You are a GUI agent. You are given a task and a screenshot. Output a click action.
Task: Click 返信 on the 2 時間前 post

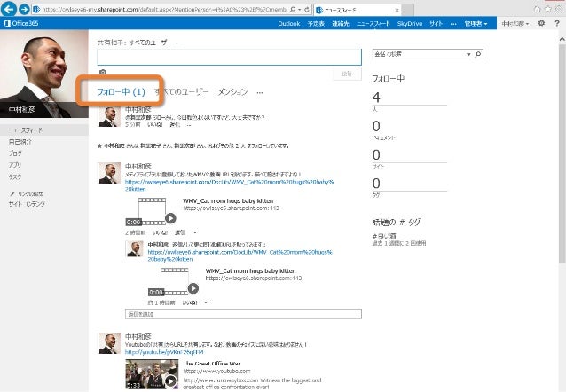click(x=180, y=233)
